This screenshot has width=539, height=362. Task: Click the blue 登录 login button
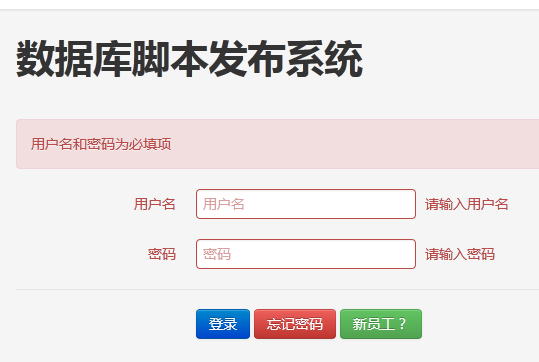223,324
